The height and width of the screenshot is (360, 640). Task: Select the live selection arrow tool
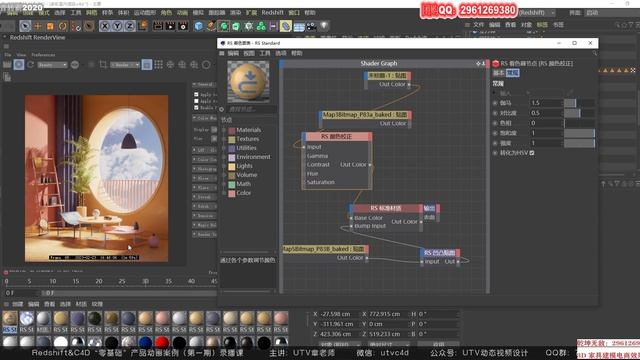click(25, 26)
